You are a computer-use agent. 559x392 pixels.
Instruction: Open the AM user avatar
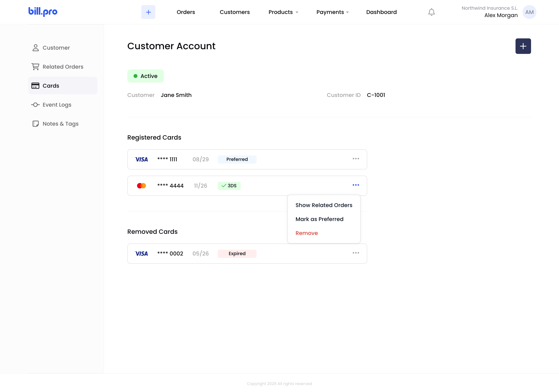click(x=529, y=12)
